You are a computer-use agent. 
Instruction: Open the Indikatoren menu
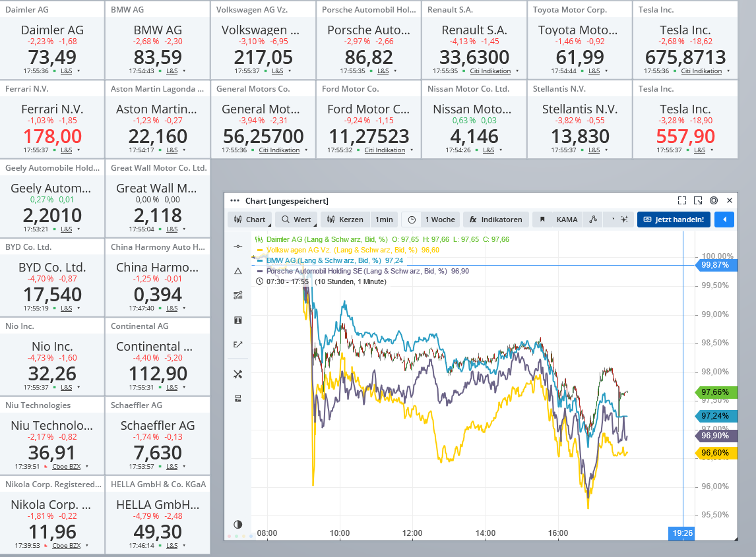495,220
